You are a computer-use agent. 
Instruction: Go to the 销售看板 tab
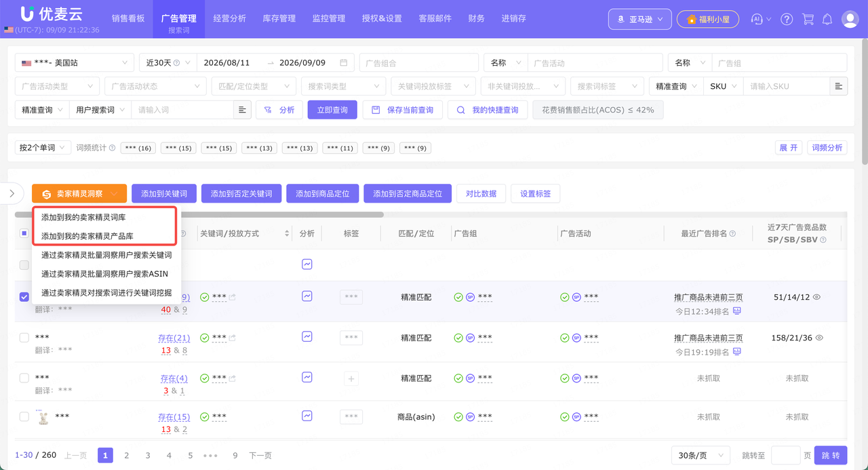tap(128, 18)
